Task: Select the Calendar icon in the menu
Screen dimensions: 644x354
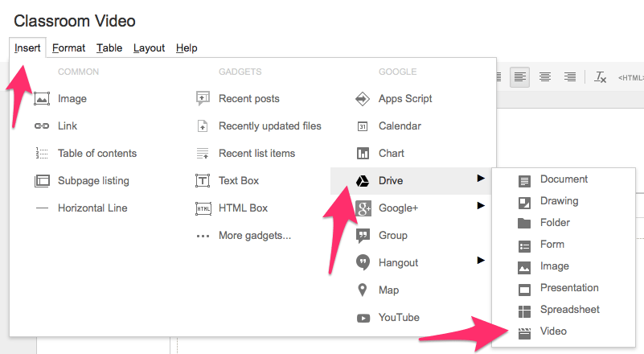Action: coord(363,126)
